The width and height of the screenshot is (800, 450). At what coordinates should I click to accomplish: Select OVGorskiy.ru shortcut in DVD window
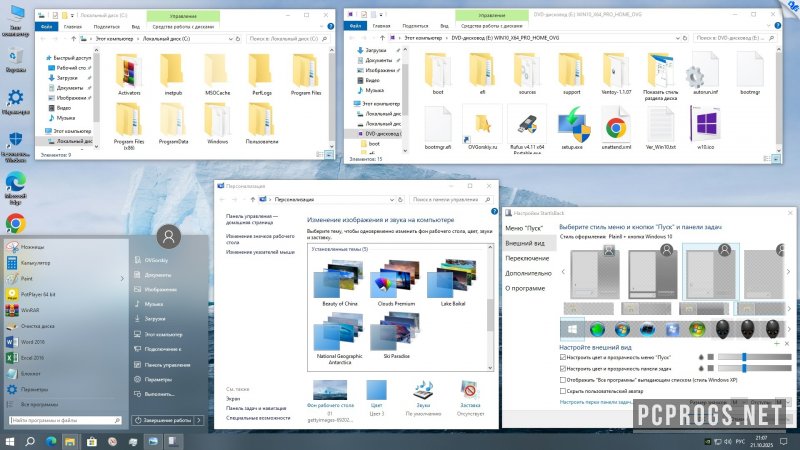tap(482, 128)
